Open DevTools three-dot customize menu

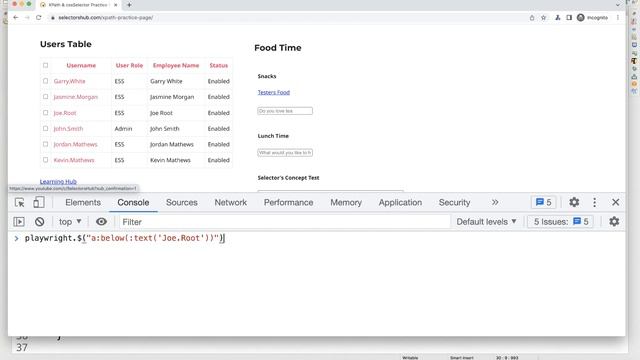(594, 202)
